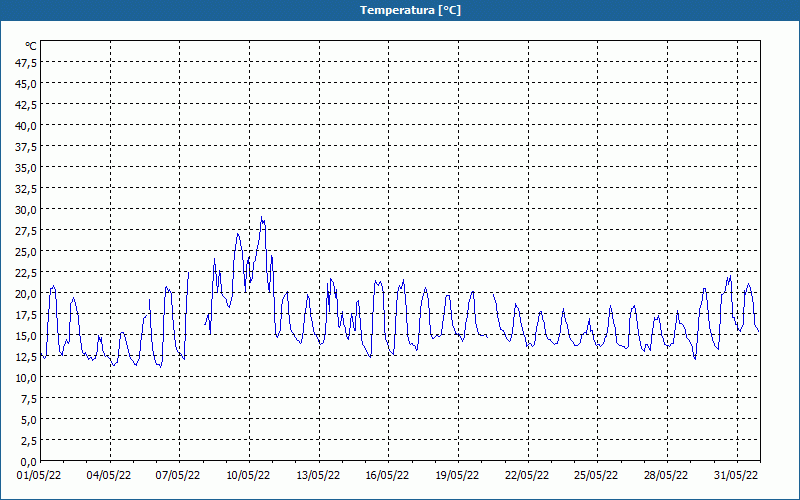Select the 25,0 y-axis label
Image resolution: width=800 pixels, height=500 pixels.
[x=27, y=252]
